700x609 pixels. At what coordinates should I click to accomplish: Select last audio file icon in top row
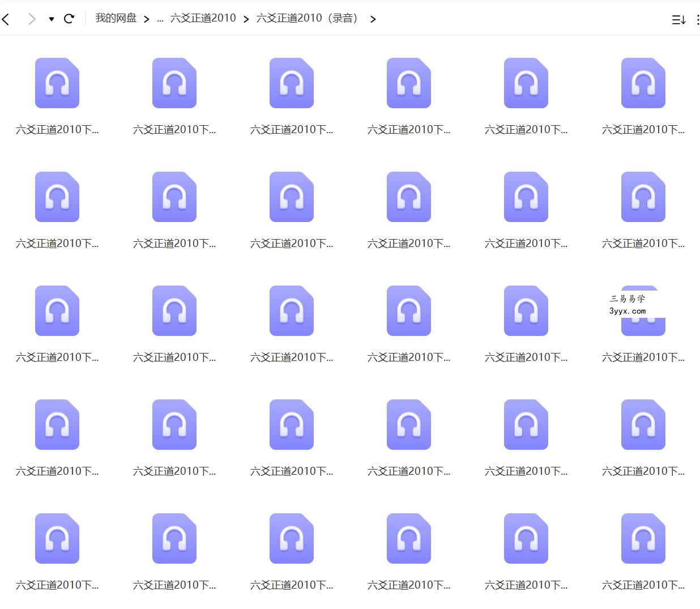click(x=643, y=83)
